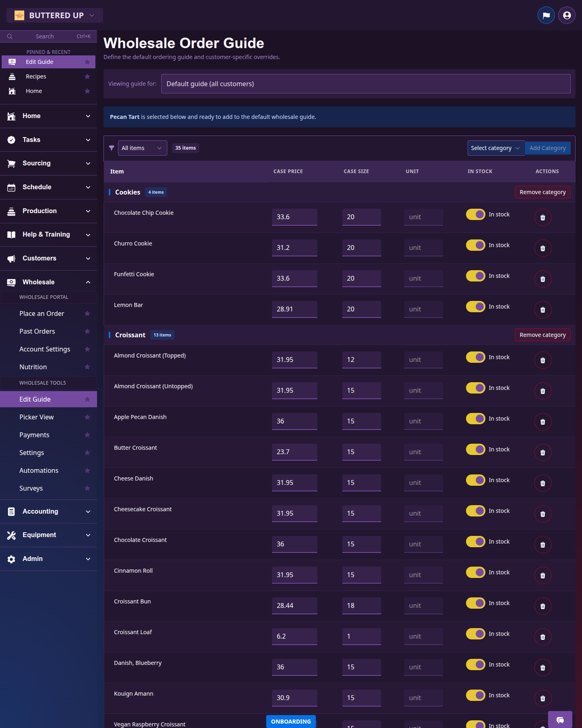Open the Viewing guide for customer selector

tap(366, 84)
